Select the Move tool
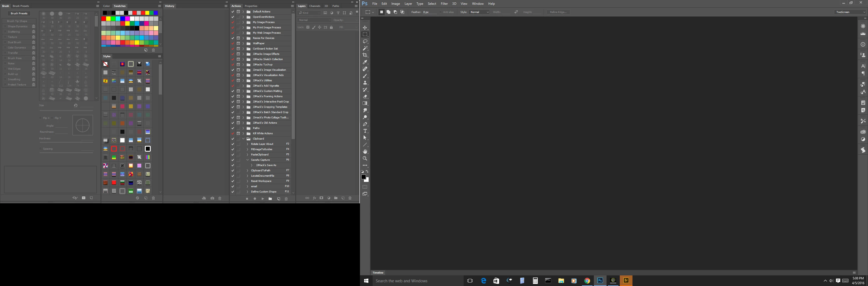Viewport: 868px width, 286px height. [x=365, y=28]
